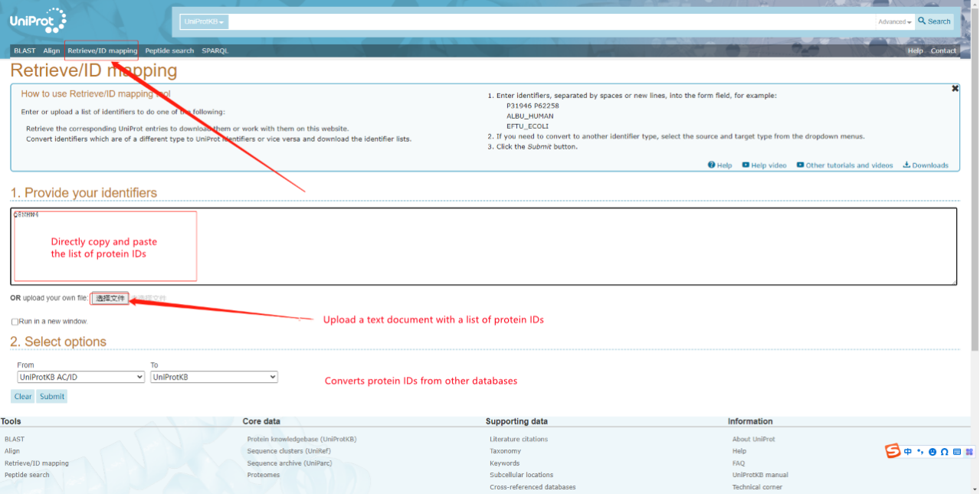980x494 pixels.
Task: Toggle Chinese input mode in IME bar
Action: (x=908, y=452)
